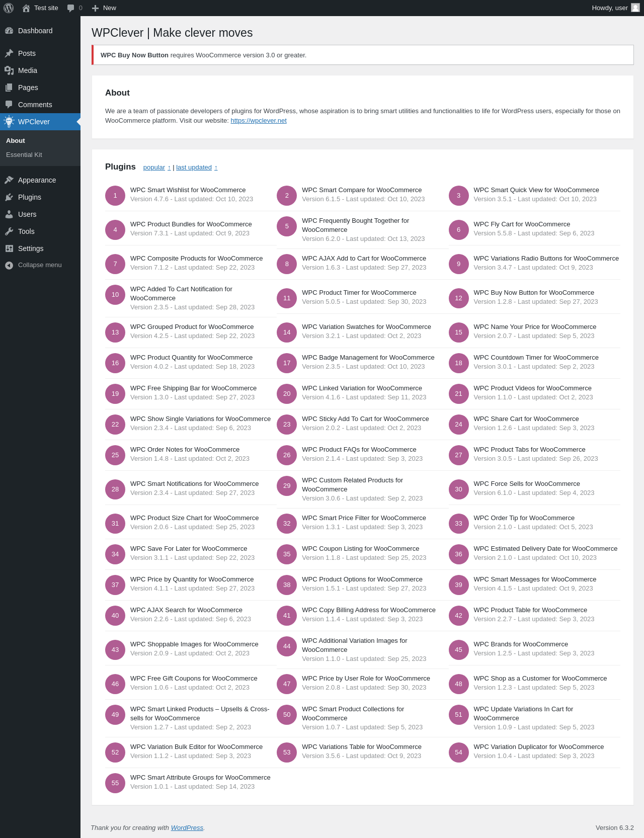Screen dimensions: 644x838
Task: Open WPC Smart Compare for WooCommerce
Action: (362, 190)
